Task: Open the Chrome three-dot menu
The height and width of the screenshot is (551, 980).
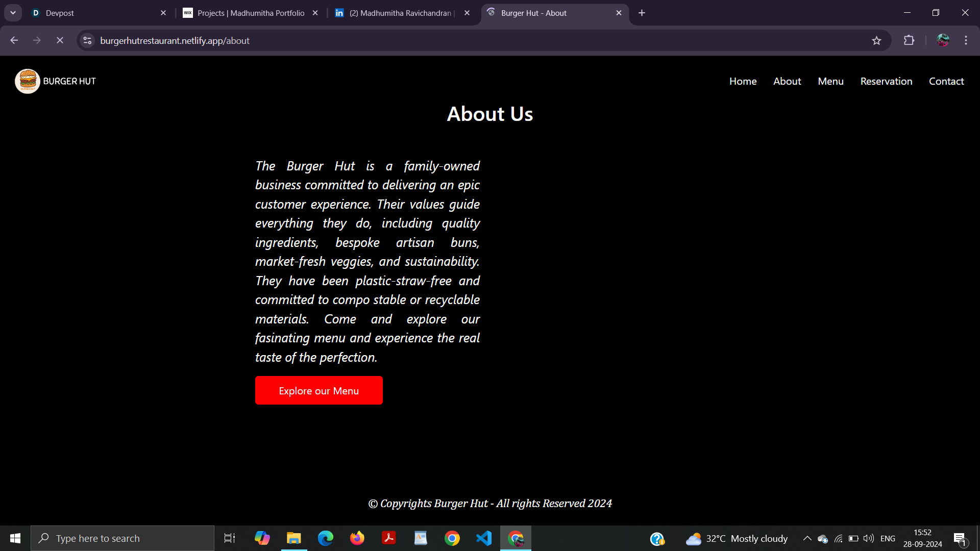Action: (x=966, y=40)
